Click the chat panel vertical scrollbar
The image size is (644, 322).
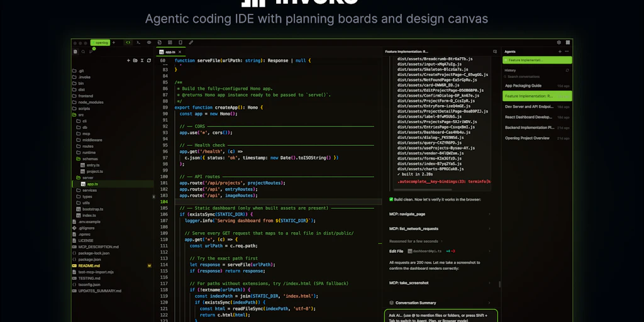499,284
